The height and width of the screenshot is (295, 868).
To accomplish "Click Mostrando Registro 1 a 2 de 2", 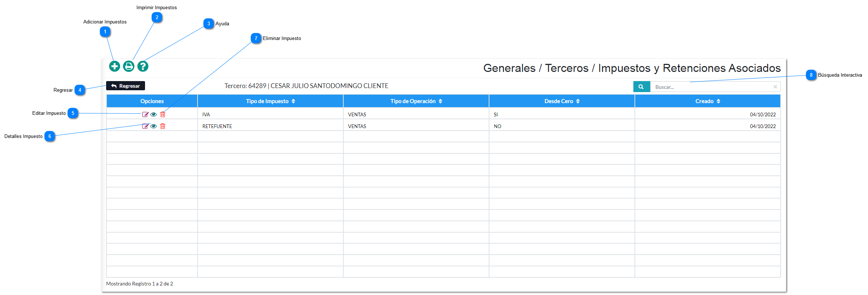I will coord(140,284).
